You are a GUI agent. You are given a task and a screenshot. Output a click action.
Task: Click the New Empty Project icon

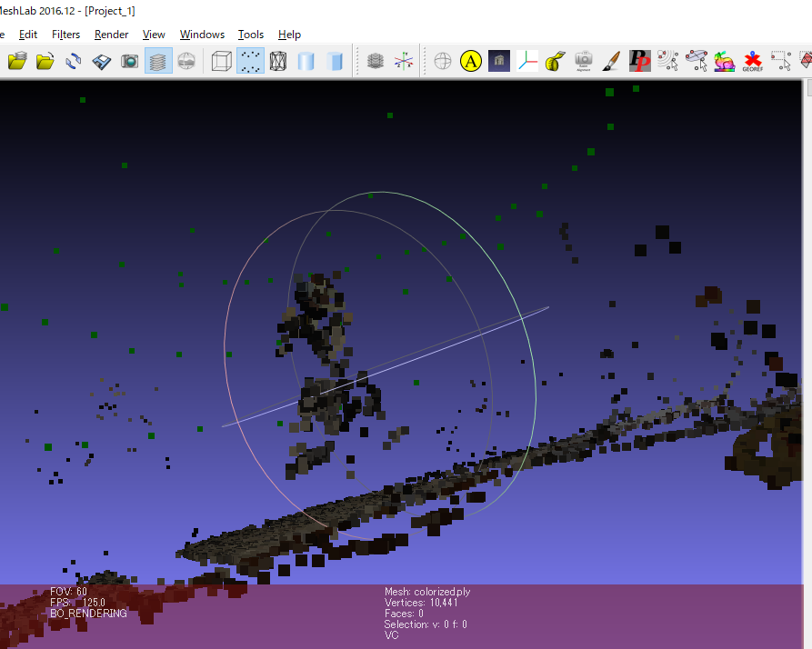[17, 61]
